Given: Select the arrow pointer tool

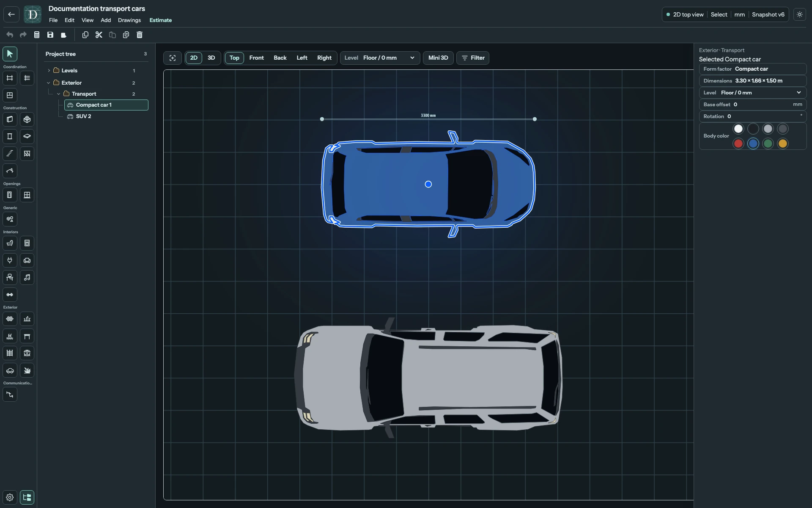Looking at the screenshot, I should coord(10,54).
